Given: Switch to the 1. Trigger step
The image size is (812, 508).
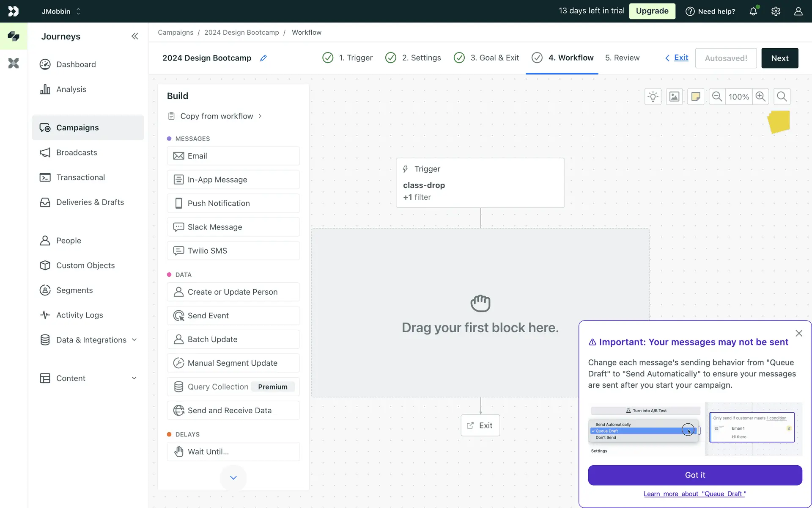Looking at the screenshot, I should click(355, 58).
